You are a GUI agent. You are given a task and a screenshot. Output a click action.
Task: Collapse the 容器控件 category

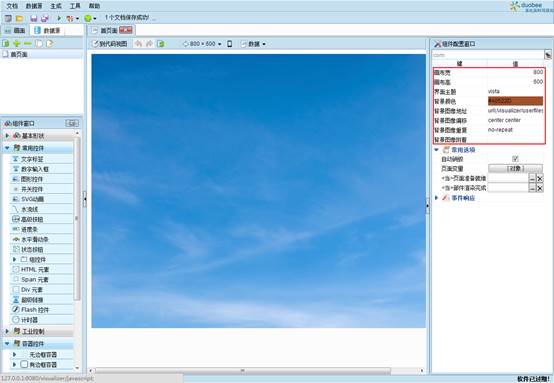tap(7, 343)
